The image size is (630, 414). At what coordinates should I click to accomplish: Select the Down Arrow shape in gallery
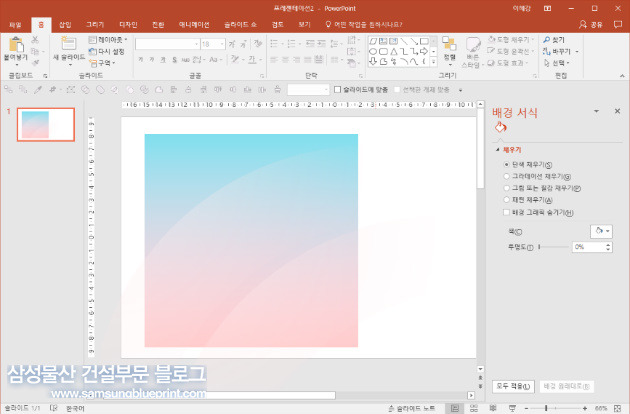373,61
